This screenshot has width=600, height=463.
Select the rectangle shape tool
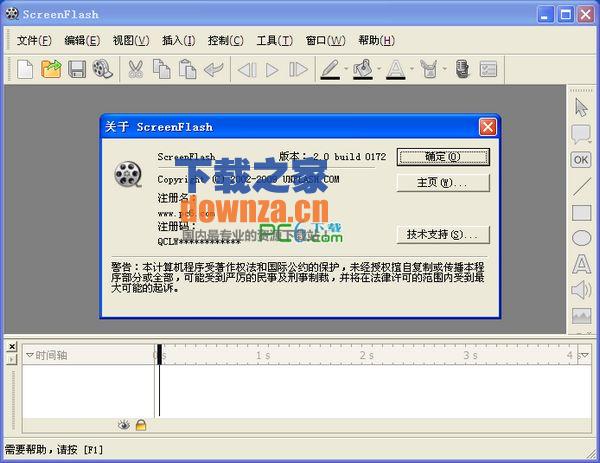pyautogui.click(x=581, y=213)
